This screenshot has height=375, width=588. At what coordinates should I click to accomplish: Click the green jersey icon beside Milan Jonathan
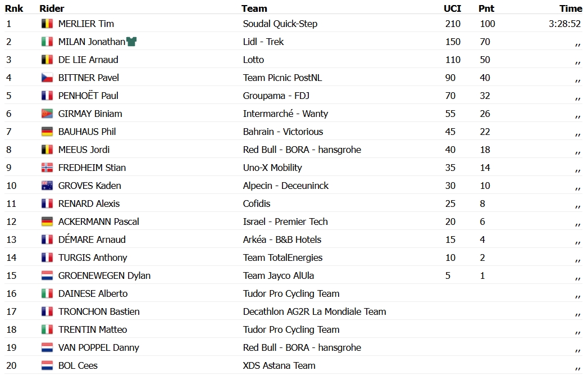coord(131,42)
